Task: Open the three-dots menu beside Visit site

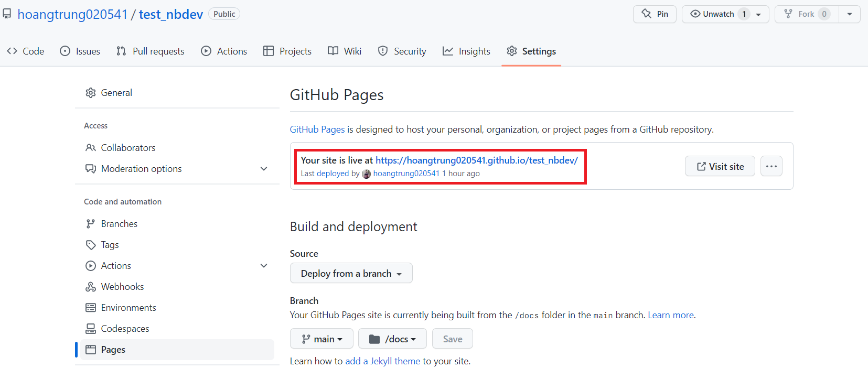Action: pos(771,166)
